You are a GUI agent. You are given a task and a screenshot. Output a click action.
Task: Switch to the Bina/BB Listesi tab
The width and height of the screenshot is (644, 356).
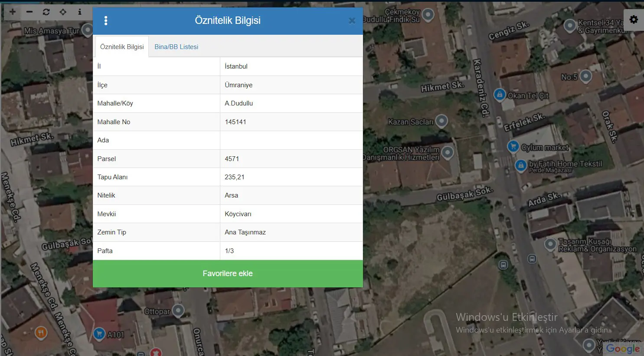(177, 47)
